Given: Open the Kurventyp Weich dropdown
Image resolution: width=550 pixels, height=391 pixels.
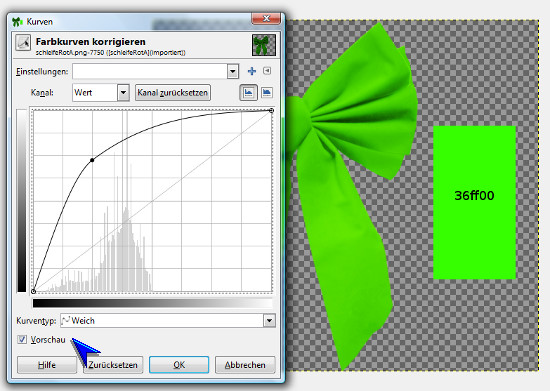Looking at the screenshot, I should click(168, 321).
